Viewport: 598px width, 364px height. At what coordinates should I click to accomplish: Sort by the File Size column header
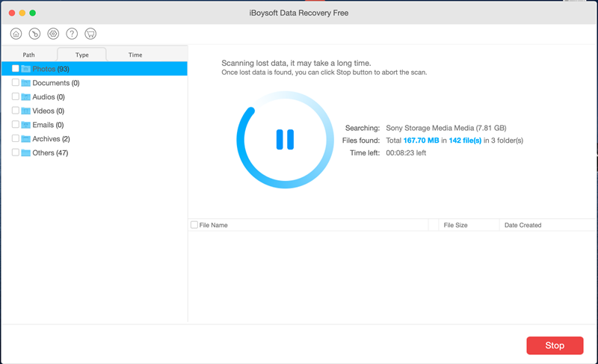[x=469, y=225]
